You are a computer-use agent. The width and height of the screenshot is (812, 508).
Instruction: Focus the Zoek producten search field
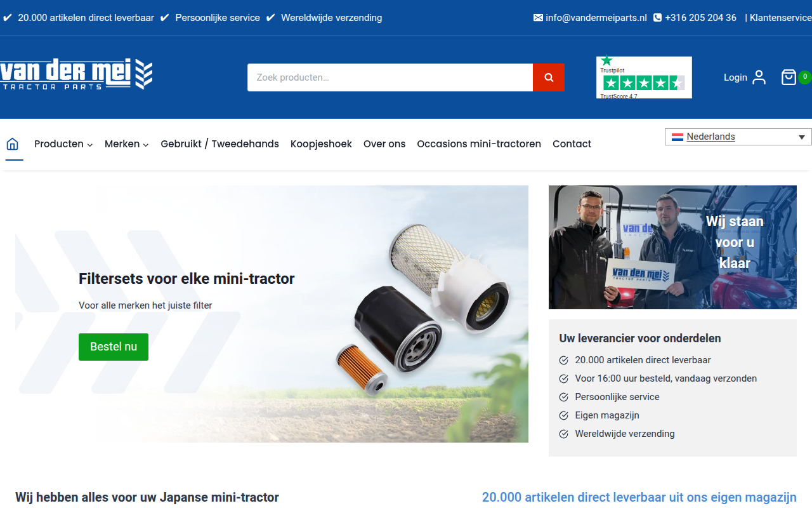(390, 77)
